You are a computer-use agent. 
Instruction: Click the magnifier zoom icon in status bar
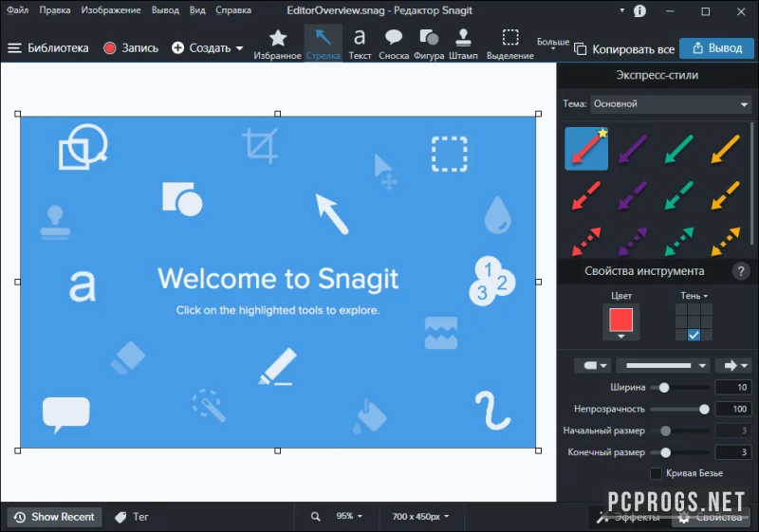coord(316,517)
